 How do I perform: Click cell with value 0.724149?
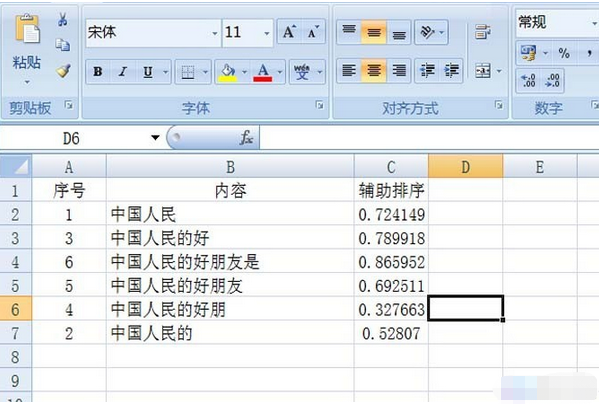click(391, 214)
